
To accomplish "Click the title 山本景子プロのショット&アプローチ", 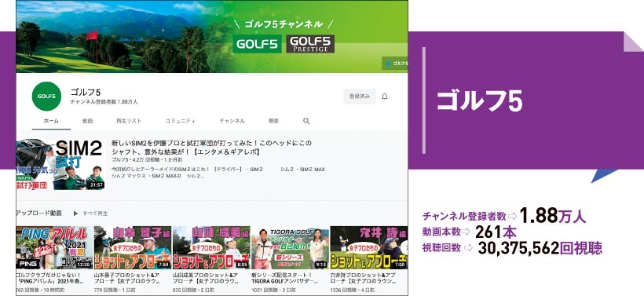I will [x=126, y=279].
